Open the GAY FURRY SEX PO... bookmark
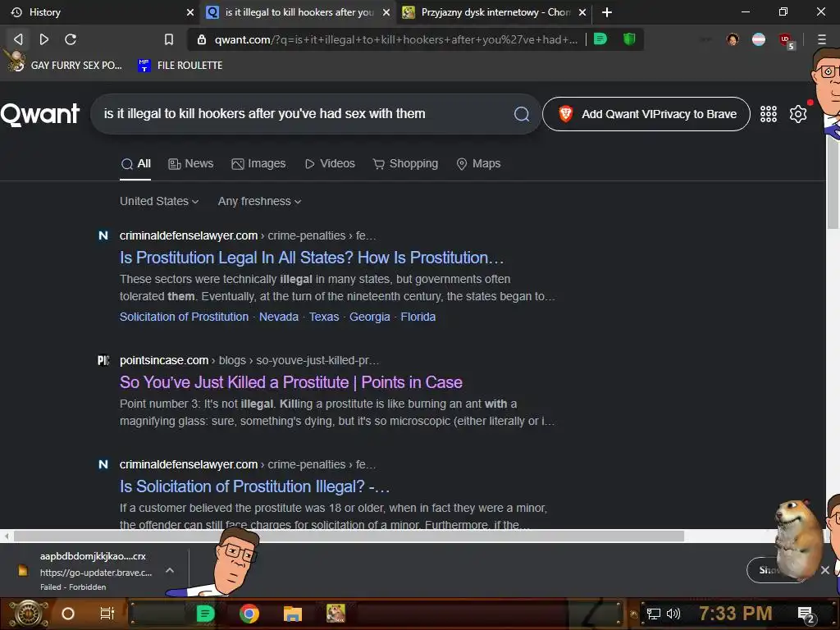 64,65
